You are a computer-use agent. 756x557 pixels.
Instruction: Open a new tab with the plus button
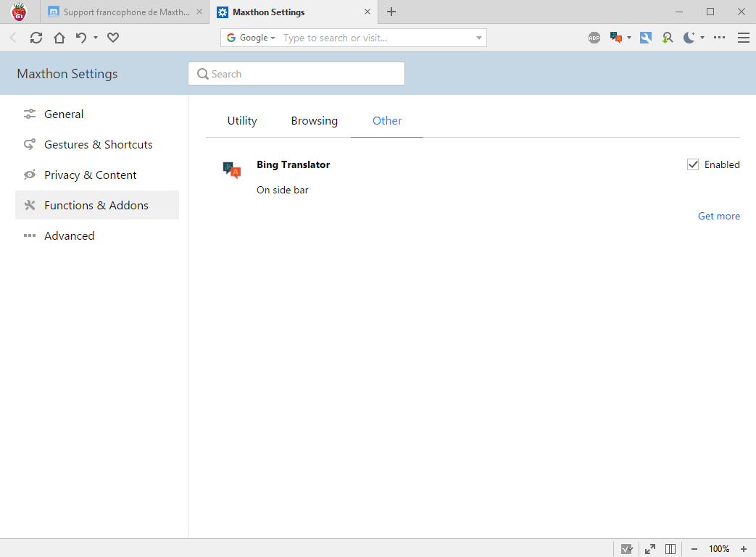tap(391, 12)
